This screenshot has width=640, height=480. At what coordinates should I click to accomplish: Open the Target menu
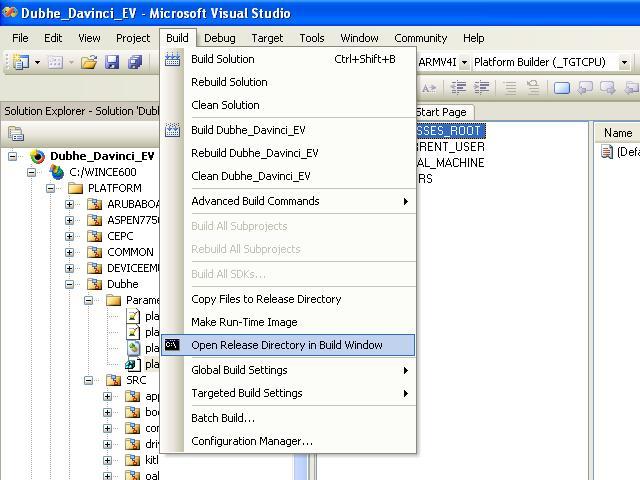pyautogui.click(x=267, y=38)
